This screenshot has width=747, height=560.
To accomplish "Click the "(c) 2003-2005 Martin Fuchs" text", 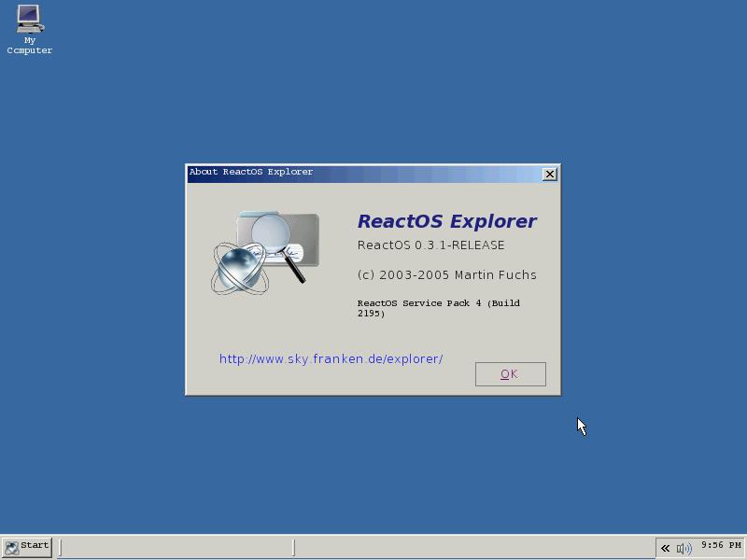I will pos(447,275).
